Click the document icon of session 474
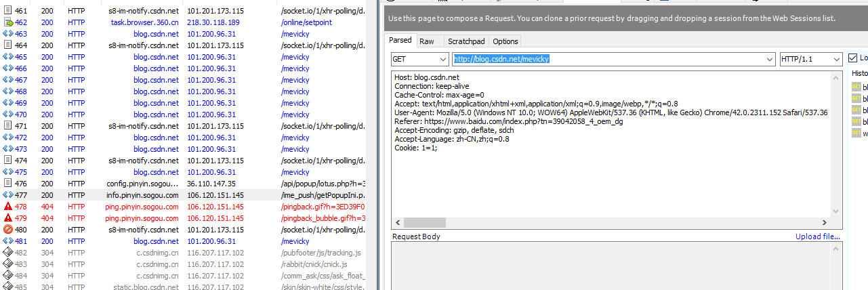 [x=7, y=161]
